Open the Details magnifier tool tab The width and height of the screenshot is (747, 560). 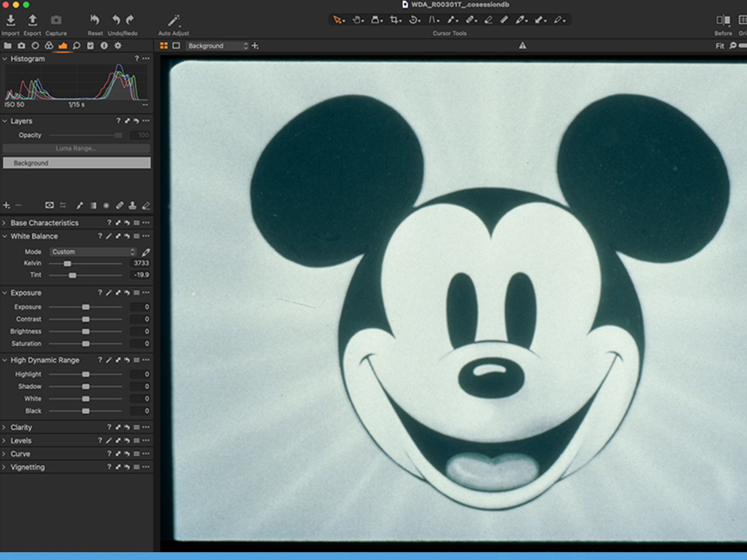[x=77, y=46]
